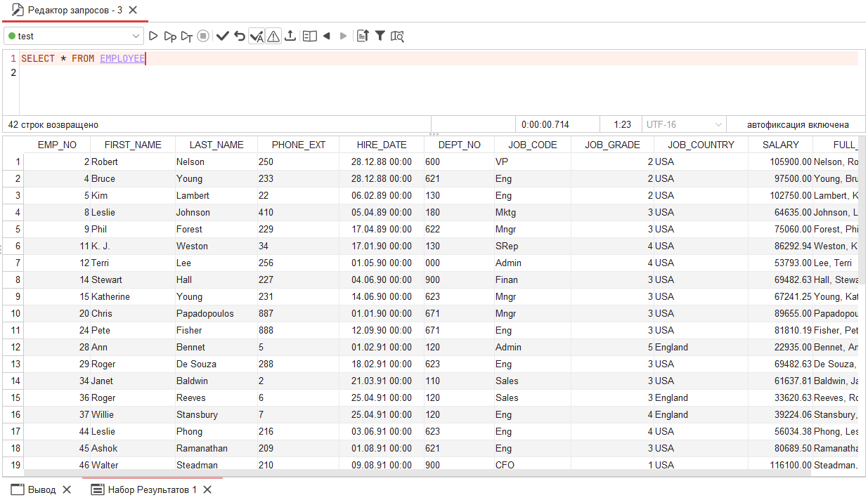Switch to the 'Вывод' tab
The height and width of the screenshot is (500, 868).
39,489
